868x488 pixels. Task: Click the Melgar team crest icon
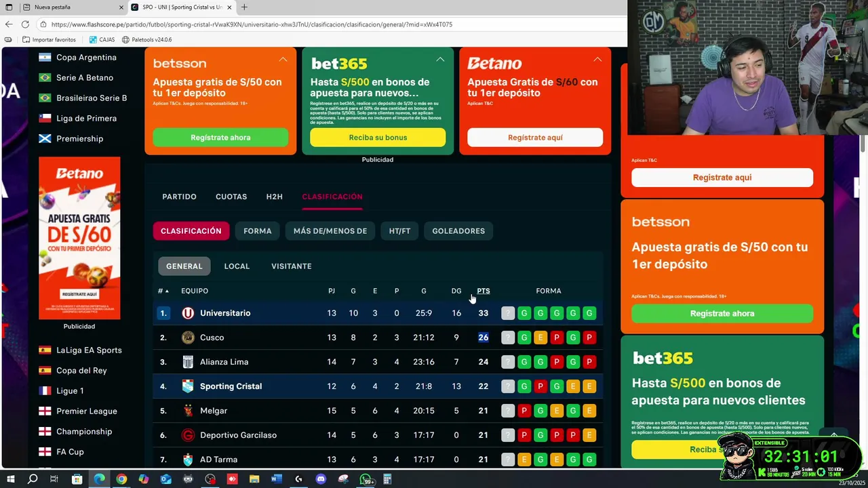[188, 411]
